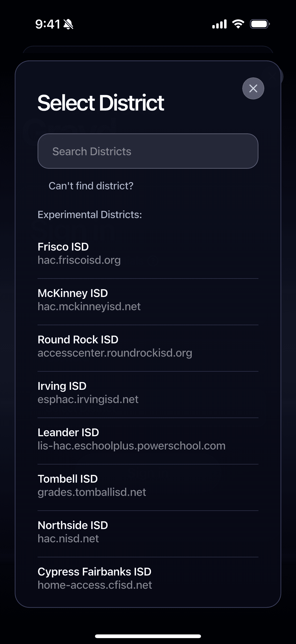Pick Cypress Fairbanks ISD
The height and width of the screenshot is (644, 296).
[x=148, y=578]
